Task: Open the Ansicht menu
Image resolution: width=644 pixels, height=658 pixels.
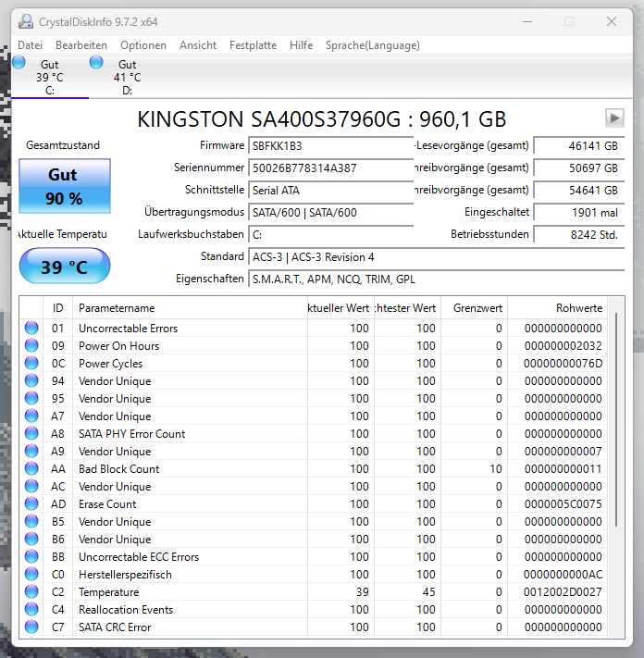Action: tap(198, 45)
